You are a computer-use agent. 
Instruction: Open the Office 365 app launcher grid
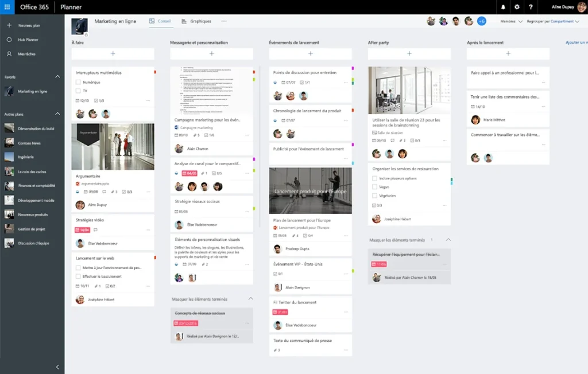[x=7, y=7]
